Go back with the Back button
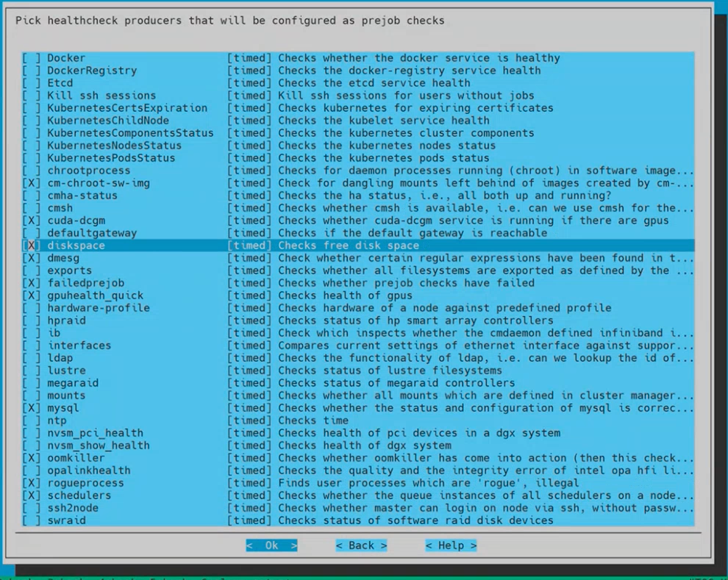This screenshot has height=580, width=728. 361,545
